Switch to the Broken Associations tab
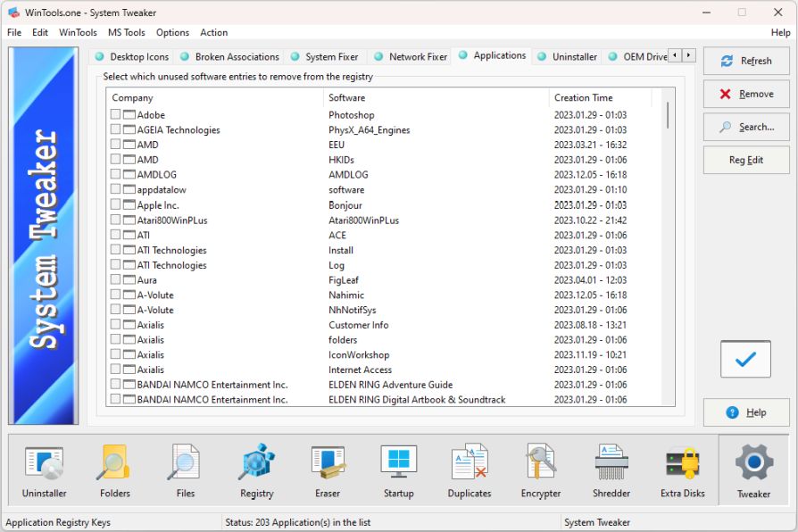This screenshot has height=532, width=798. [x=230, y=56]
